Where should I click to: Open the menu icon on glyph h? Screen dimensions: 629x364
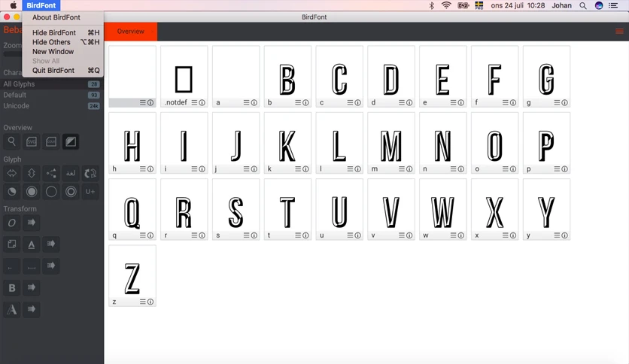143,169
